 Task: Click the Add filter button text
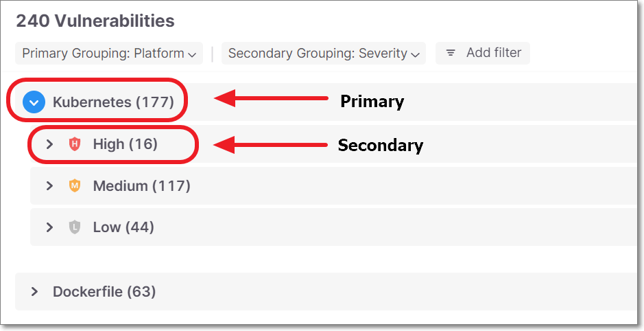pyautogui.click(x=494, y=53)
